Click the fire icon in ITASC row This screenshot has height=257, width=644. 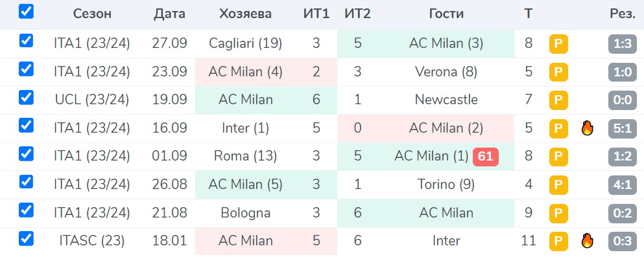tap(588, 241)
